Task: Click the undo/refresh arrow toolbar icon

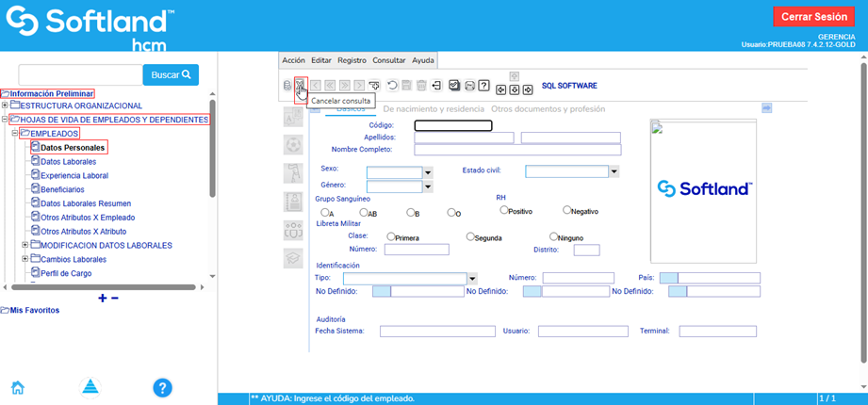Action: (x=391, y=86)
